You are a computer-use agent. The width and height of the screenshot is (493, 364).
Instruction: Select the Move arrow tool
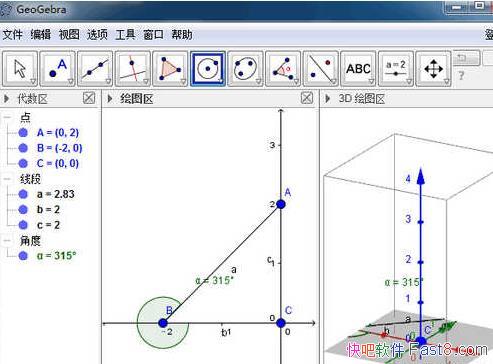coord(20,69)
